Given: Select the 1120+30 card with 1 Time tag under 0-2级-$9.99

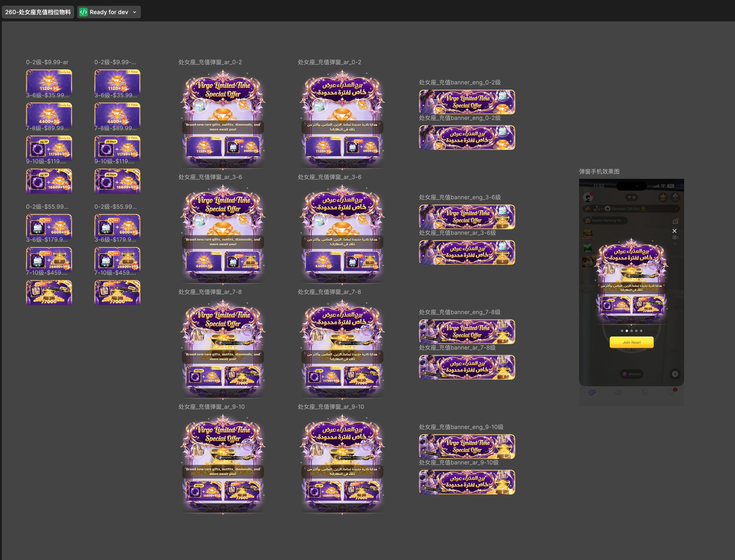Looking at the screenshot, I should (117, 82).
